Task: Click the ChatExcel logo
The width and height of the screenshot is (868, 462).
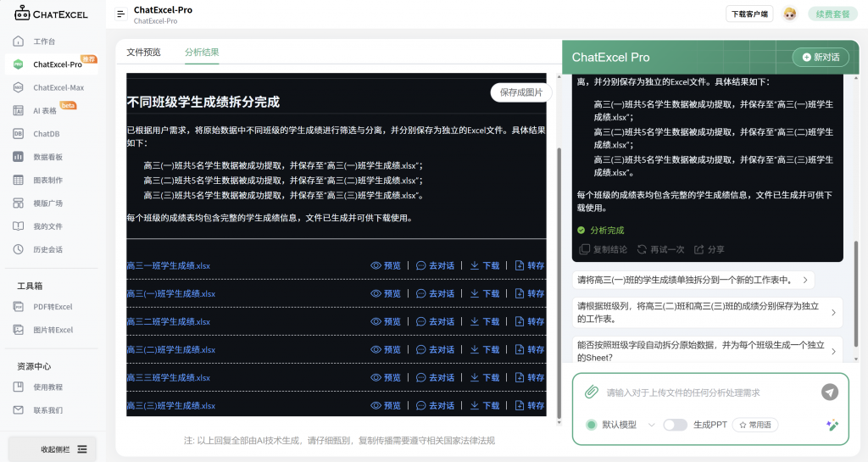Action: coord(51,14)
